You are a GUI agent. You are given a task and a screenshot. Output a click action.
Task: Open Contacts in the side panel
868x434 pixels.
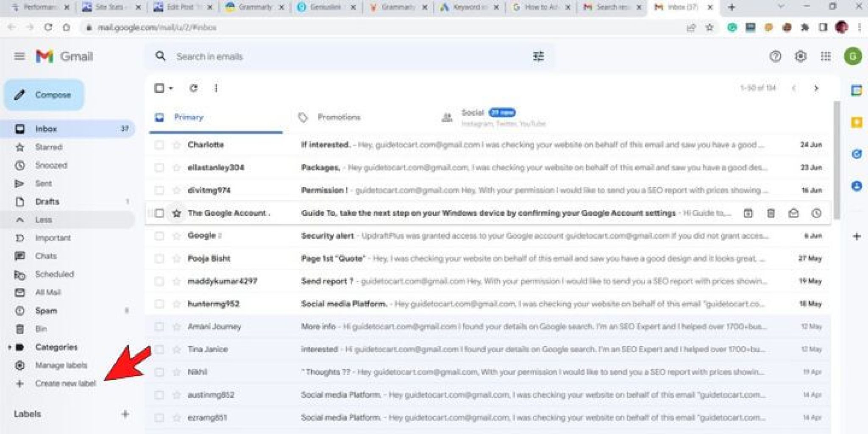857,186
